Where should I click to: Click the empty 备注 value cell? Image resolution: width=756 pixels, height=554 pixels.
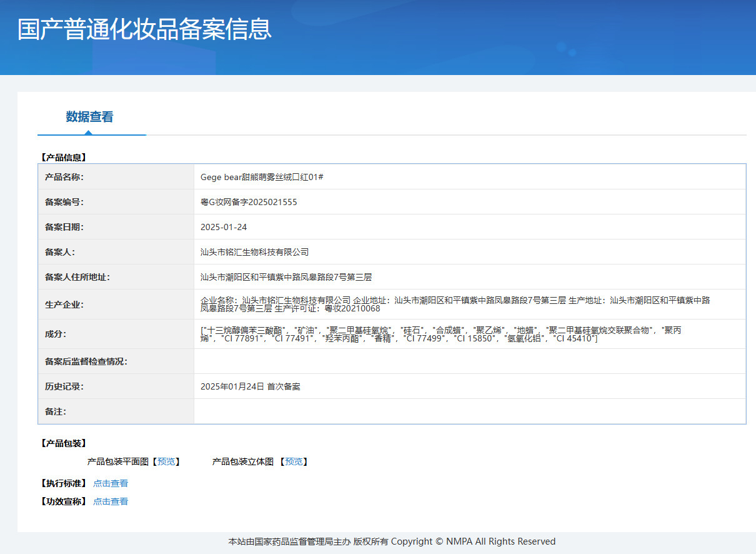[469, 411]
